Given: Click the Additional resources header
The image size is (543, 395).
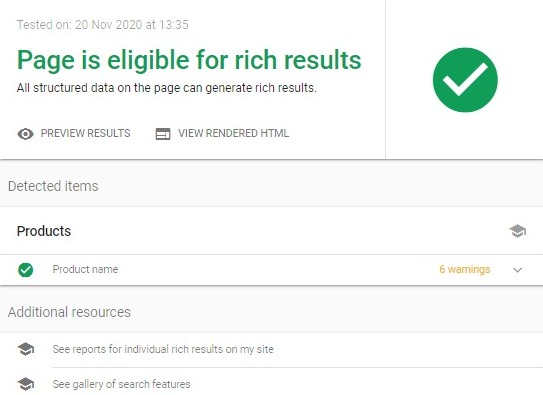Looking at the screenshot, I should (69, 312).
